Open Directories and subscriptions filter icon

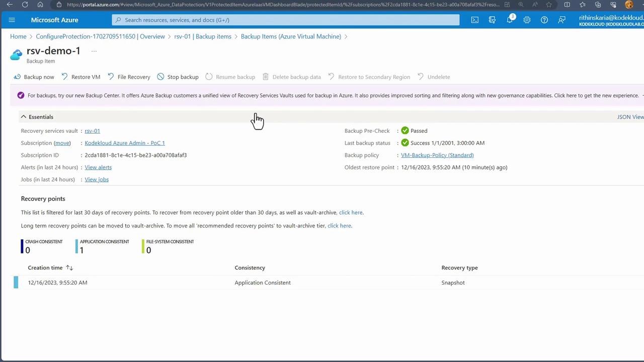click(492, 20)
